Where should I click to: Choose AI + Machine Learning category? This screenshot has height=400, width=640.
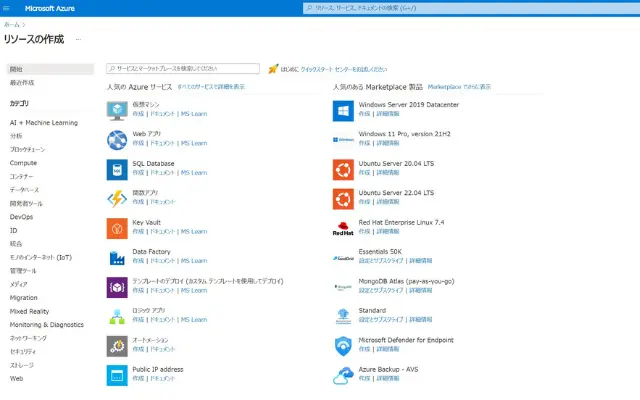click(x=44, y=122)
